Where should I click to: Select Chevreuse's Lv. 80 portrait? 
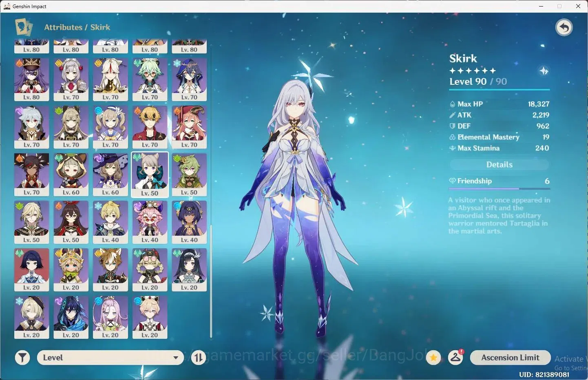pos(31,80)
